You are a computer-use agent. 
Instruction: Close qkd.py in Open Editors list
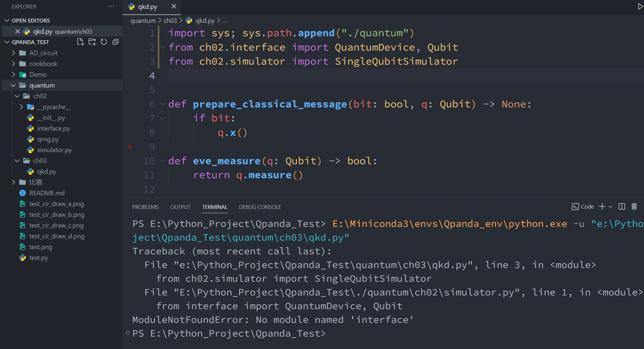[x=18, y=31]
